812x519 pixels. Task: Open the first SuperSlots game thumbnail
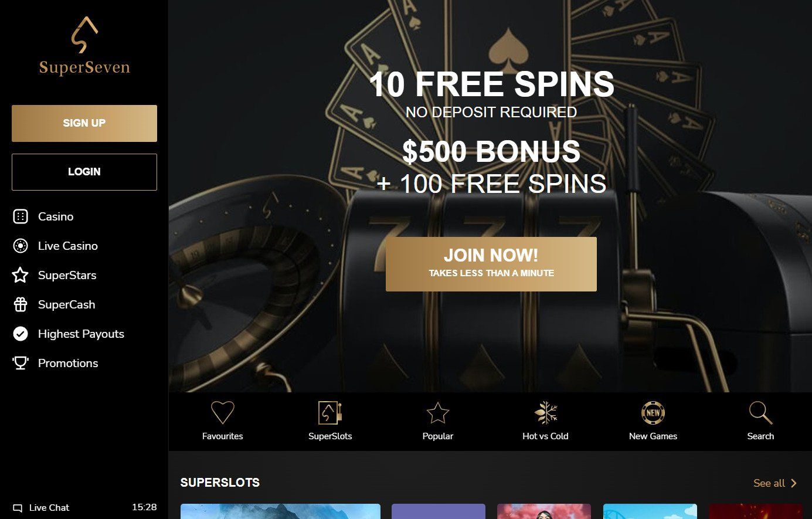pyautogui.click(x=280, y=511)
